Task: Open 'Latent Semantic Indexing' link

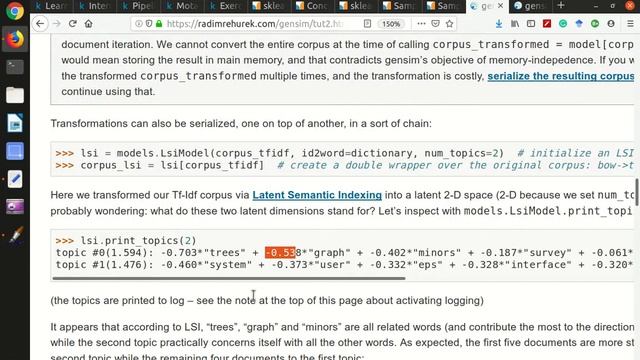Action: 317,195
